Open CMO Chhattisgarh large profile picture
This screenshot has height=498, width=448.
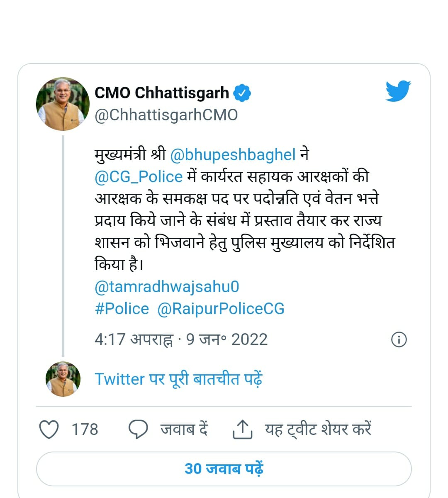coord(63,104)
